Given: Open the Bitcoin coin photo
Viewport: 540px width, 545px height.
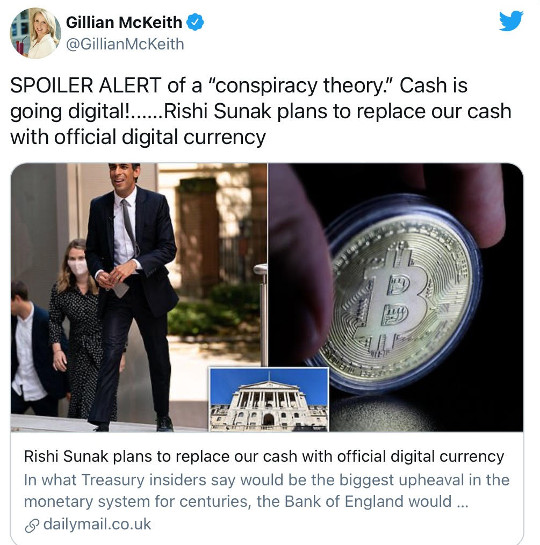Looking at the screenshot, I should tap(396, 297).
